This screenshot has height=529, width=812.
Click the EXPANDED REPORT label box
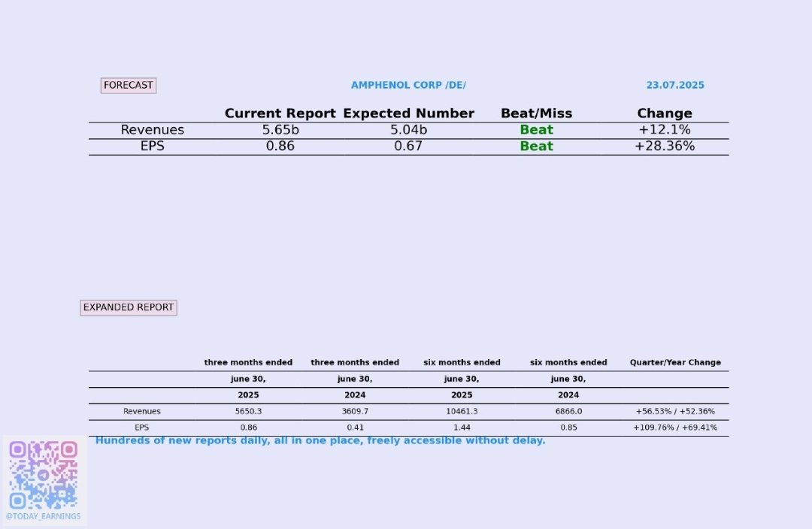[129, 307]
